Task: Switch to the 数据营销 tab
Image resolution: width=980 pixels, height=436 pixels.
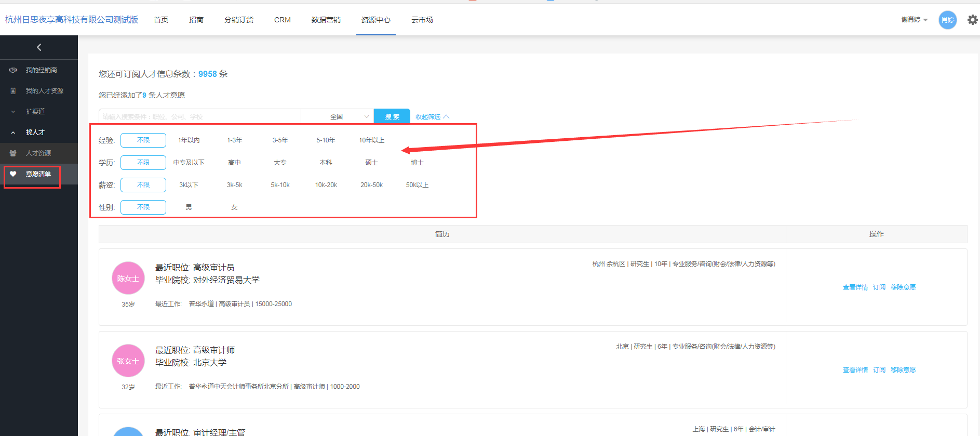Action: coord(326,20)
